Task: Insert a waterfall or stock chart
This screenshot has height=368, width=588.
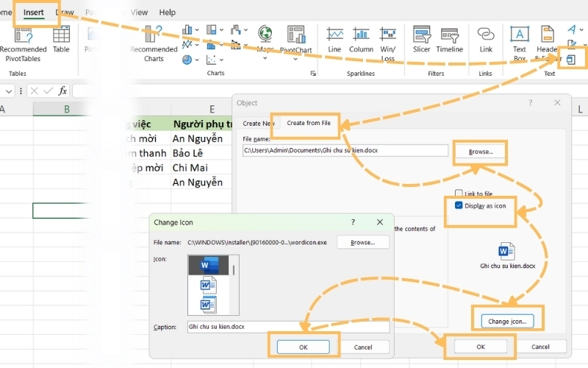Action: [x=236, y=29]
